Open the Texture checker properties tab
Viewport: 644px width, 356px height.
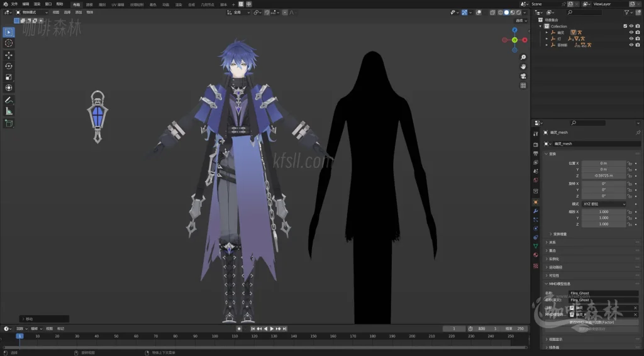pyautogui.click(x=536, y=265)
